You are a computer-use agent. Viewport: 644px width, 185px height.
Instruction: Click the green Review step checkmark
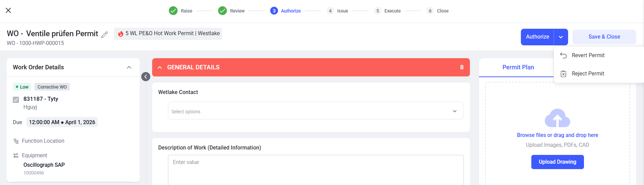coord(222,11)
